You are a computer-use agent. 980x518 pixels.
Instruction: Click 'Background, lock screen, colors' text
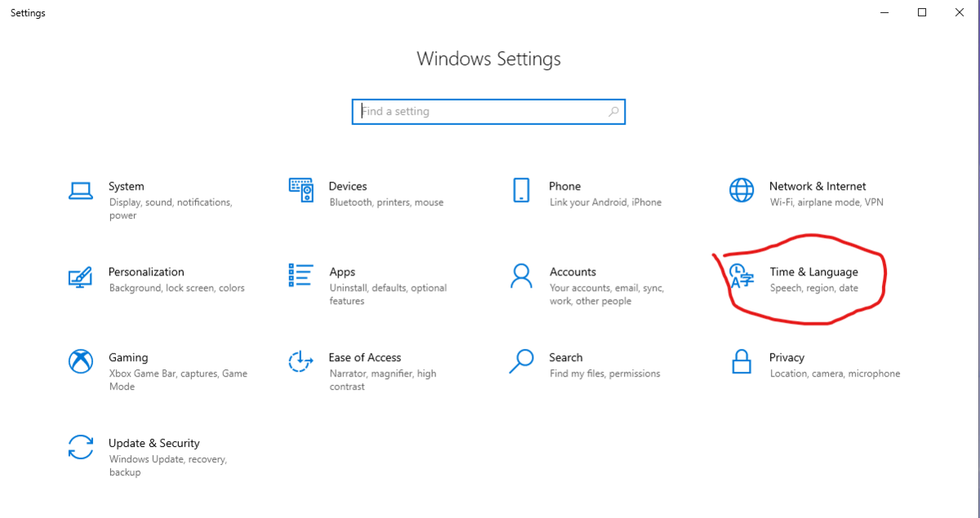(x=176, y=288)
